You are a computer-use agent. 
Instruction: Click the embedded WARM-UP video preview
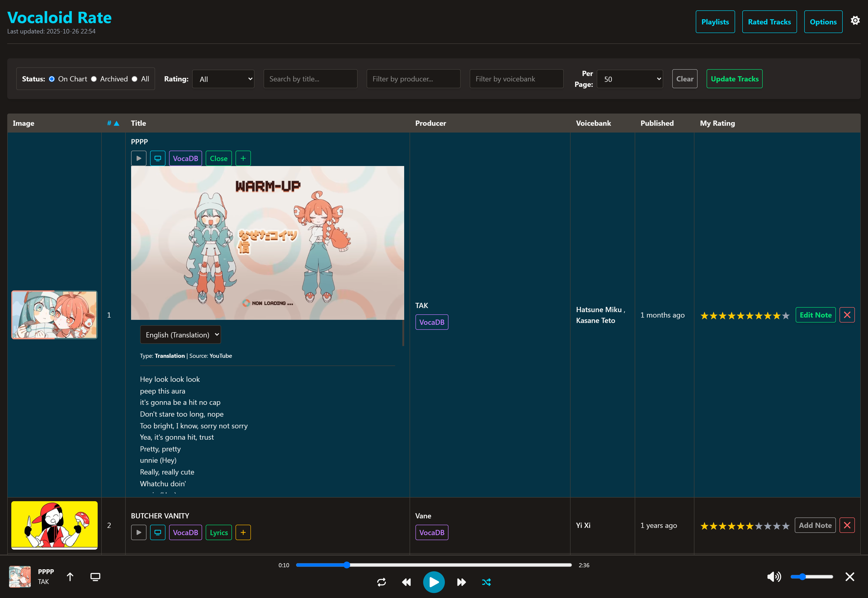tap(267, 243)
